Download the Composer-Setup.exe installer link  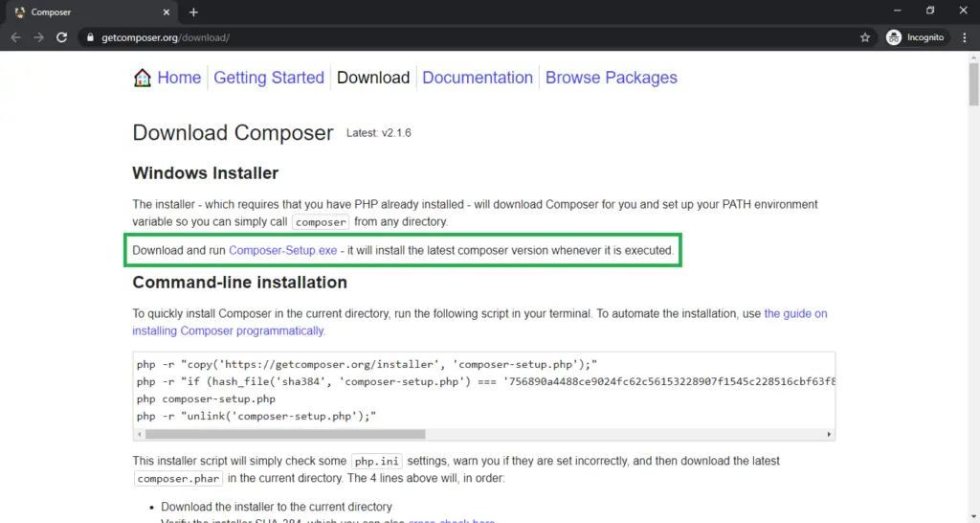click(x=282, y=251)
